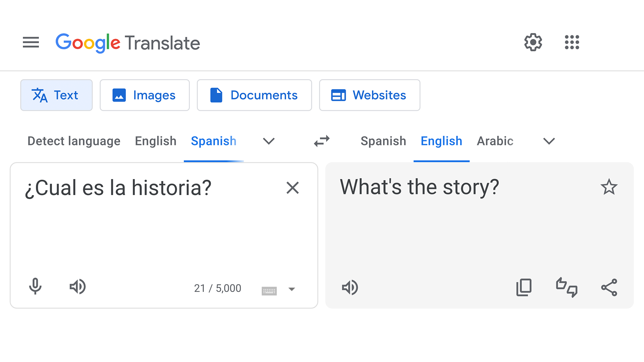The image size is (644, 362).
Task: Save translation with the star
Action: pos(609,187)
